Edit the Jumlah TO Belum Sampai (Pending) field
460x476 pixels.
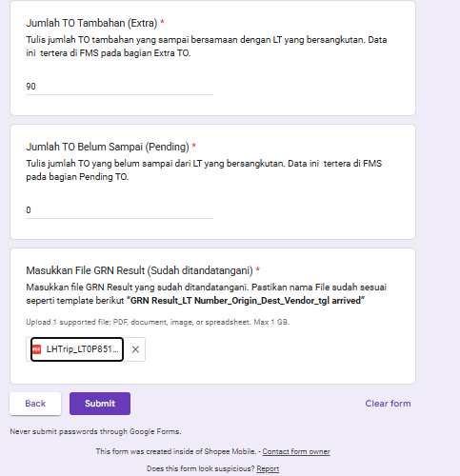(x=119, y=210)
